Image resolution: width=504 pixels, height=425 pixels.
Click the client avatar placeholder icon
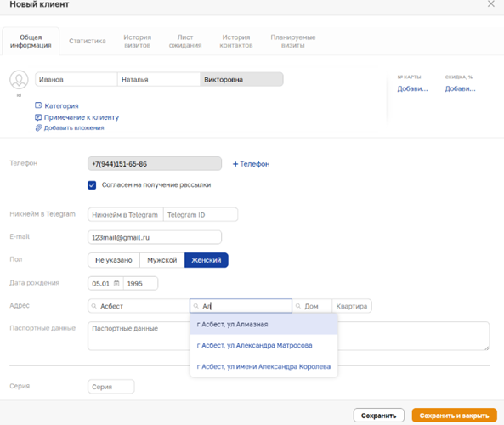19,80
